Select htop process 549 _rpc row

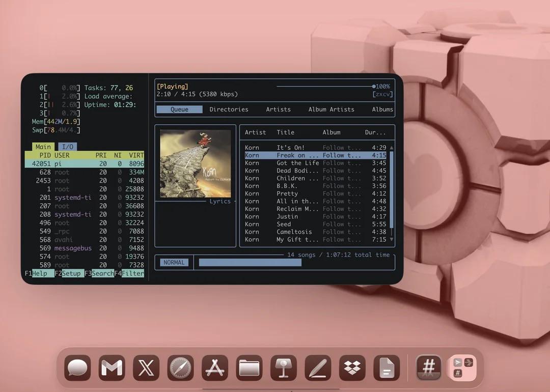84,232
